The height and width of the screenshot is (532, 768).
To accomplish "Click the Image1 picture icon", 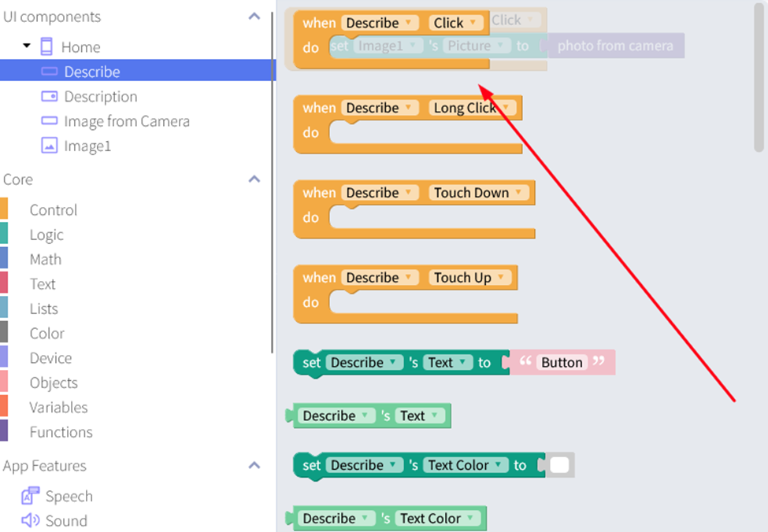I will pos(49,146).
